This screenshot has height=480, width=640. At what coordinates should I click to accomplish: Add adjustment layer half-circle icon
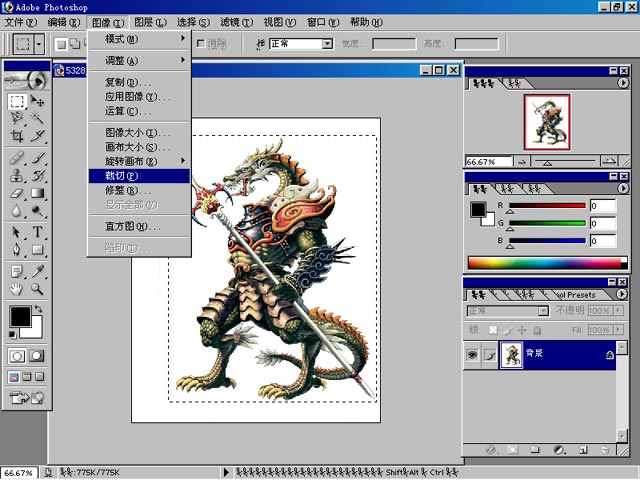tap(559, 450)
